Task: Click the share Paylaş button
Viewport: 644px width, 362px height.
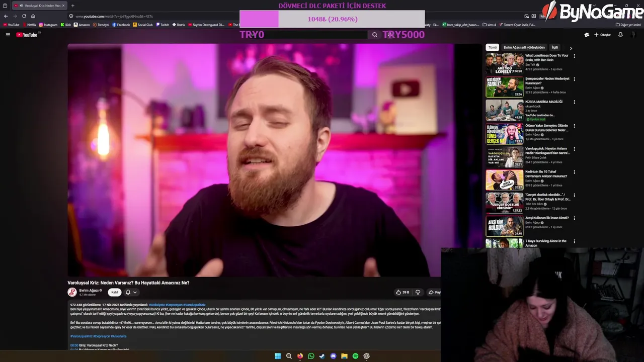Action: [434, 292]
